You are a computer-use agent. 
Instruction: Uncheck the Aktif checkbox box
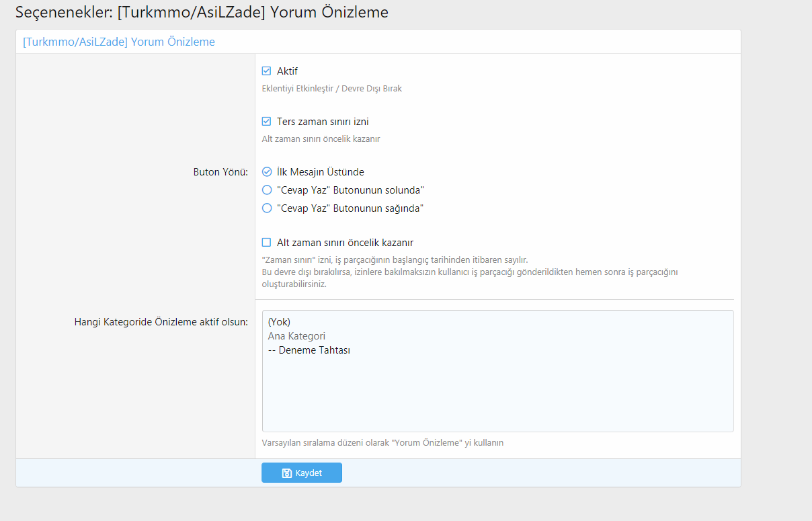266,71
